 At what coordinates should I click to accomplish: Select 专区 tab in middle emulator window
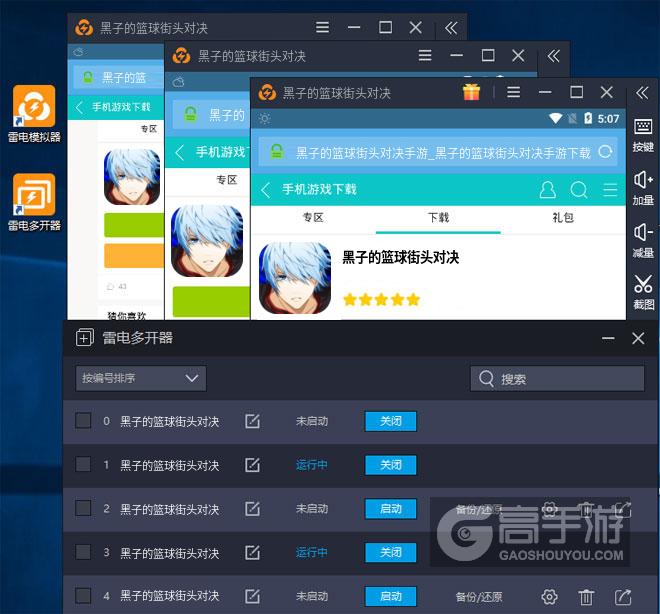[x=226, y=180]
